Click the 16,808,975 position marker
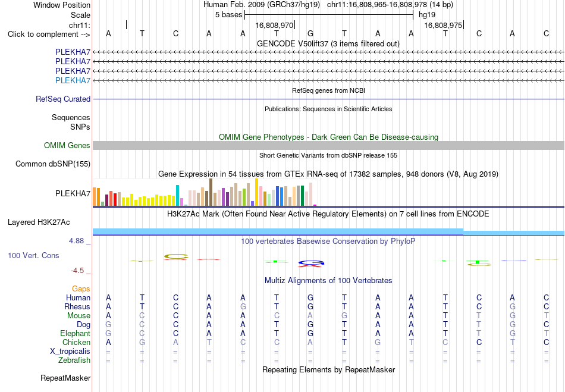The width and height of the screenshot is (565, 392). (443, 25)
